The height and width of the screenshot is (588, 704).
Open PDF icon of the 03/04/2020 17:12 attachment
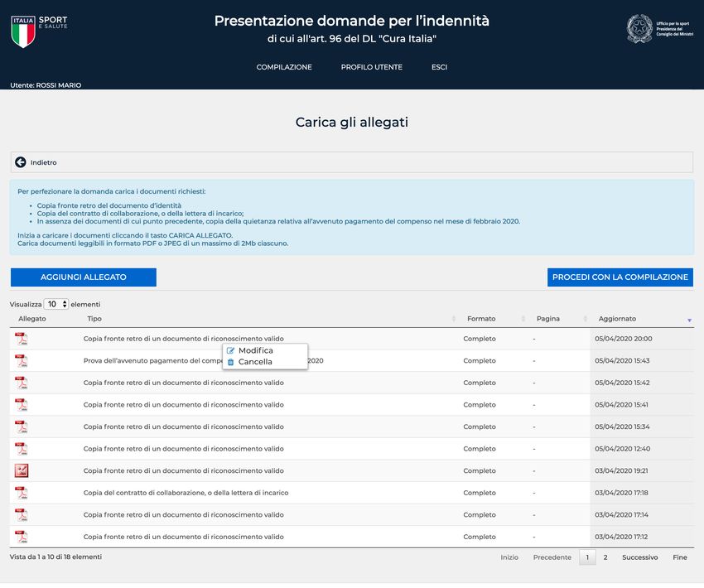tap(21, 537)
